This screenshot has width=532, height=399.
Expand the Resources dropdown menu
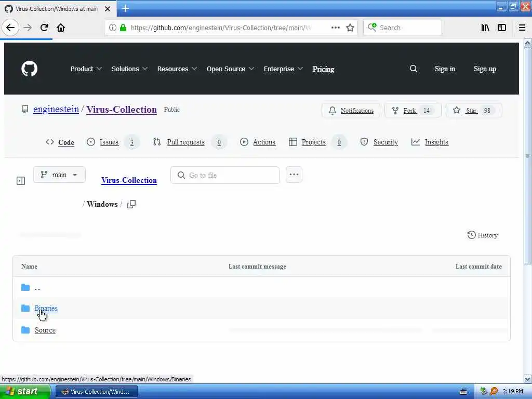tap(177, 69)
